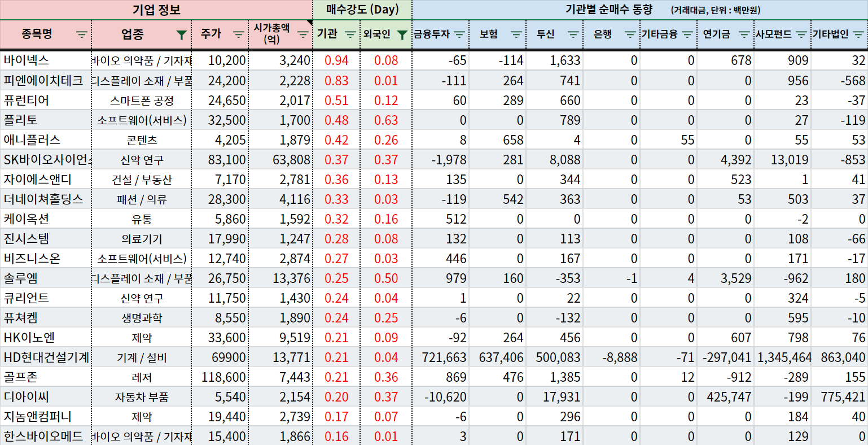Screen dimensions: 868x445
Task: Select the 0.94 기관 strength cell
Action: click(x=336, y=60)
